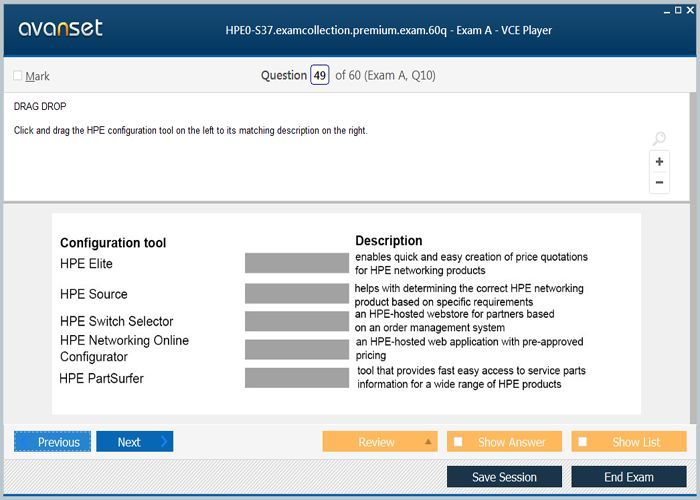
Task: Click the question number 49 field
Action: pyautogui.click(x=319, y=75)
